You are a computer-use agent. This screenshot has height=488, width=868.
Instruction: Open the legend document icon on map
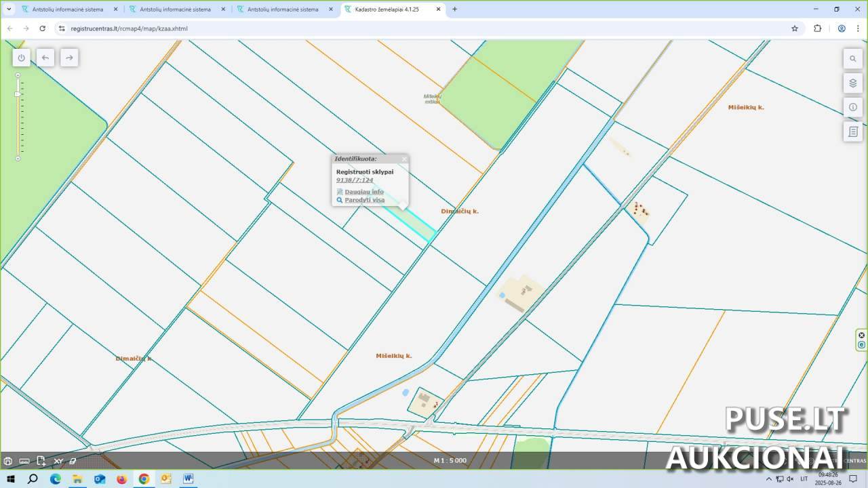click(853, 131)
